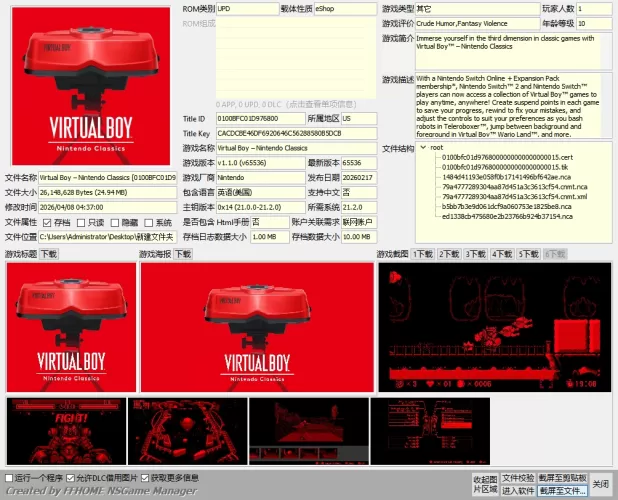Click the 文件位置 file path field
Image resolution: width=618 pixels, height=500 pixels.
point(108,237)
